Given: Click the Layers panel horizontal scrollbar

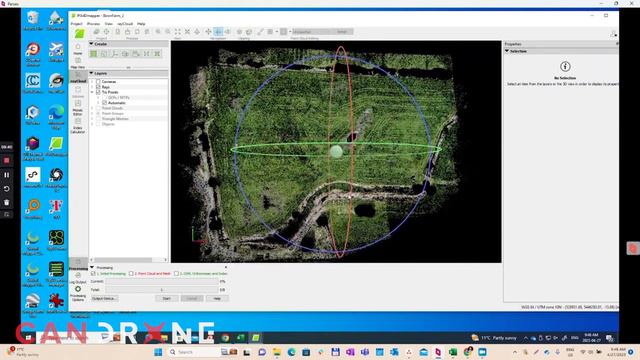Looking at the screenshot, I should pos(128,260).
